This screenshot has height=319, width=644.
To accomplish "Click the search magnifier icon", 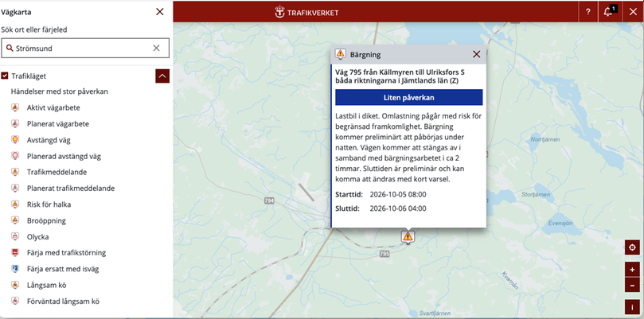I will 10,48.
